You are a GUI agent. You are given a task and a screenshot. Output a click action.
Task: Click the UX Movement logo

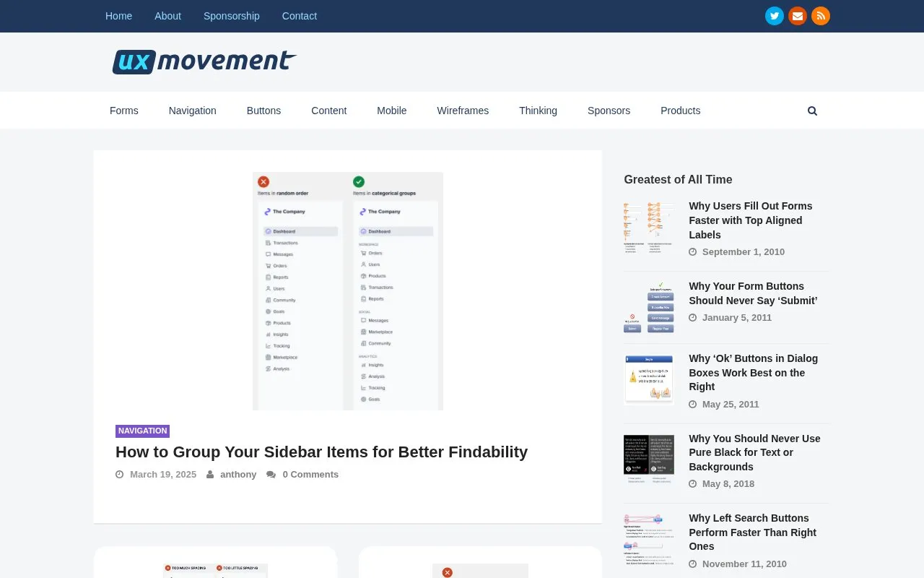click(x=204, y=61)
